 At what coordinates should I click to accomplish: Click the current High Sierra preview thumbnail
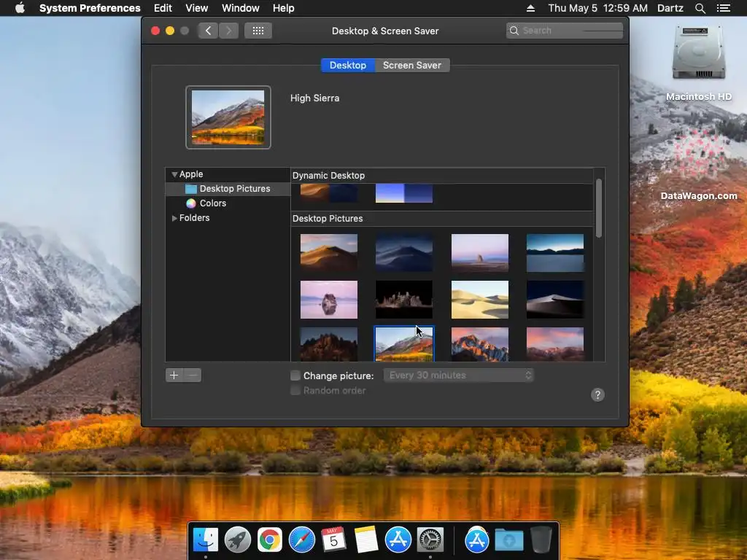(x=228, y=117)
